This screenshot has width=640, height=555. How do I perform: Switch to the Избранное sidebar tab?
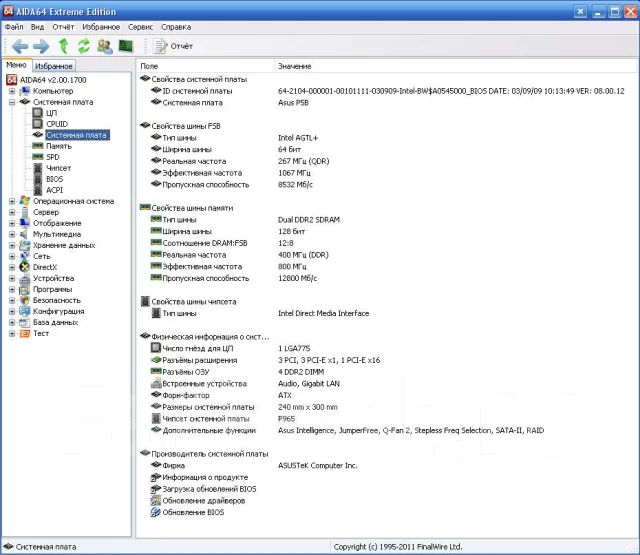coord(53,66)
